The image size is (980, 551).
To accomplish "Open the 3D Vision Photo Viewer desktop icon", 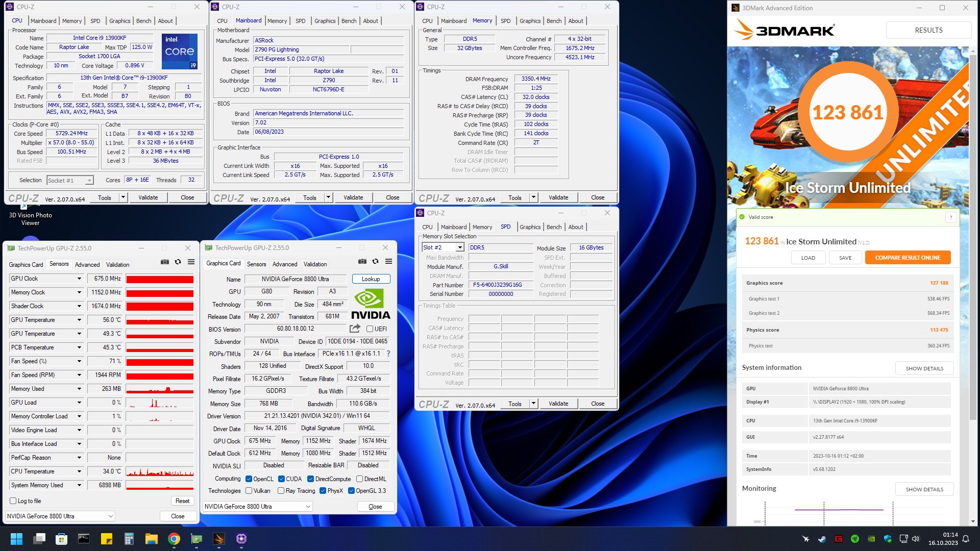I will pos(30,215).
